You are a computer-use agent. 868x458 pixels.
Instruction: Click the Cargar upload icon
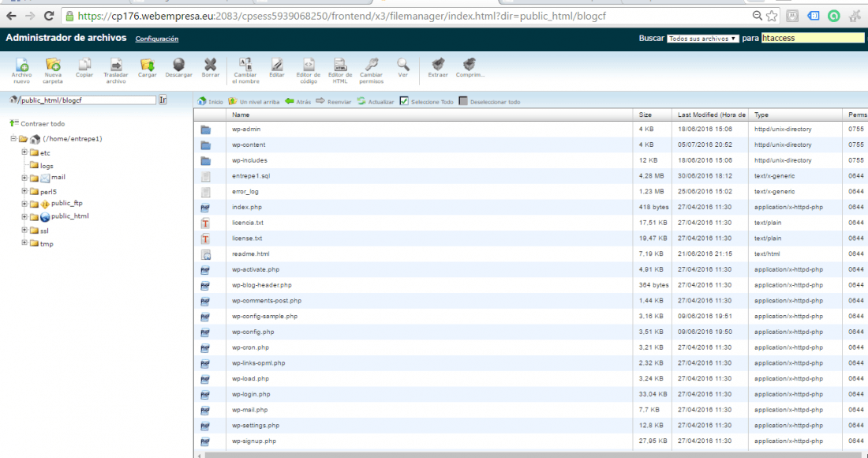[x=148, y=68]
